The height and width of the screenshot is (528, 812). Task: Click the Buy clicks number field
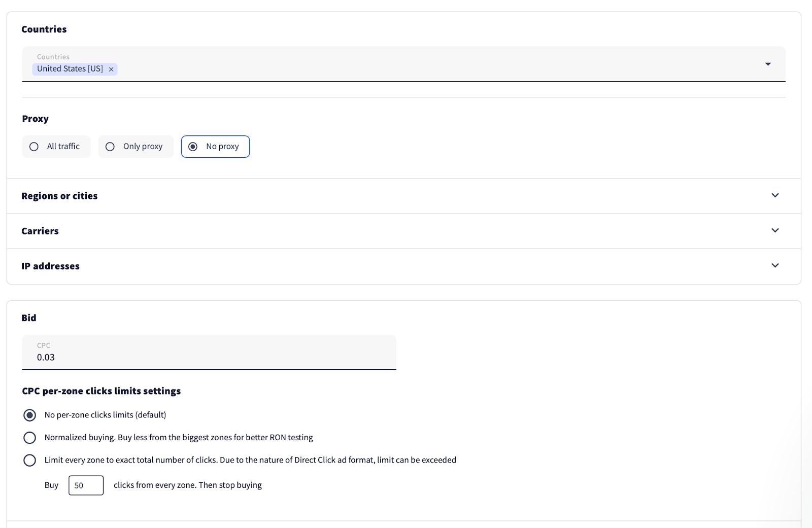(86, 485)
